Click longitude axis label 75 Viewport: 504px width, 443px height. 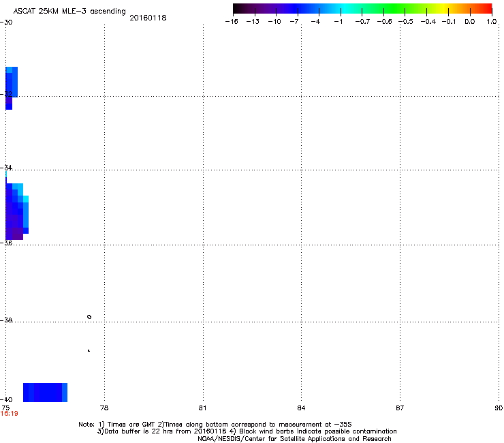point(5,408)
